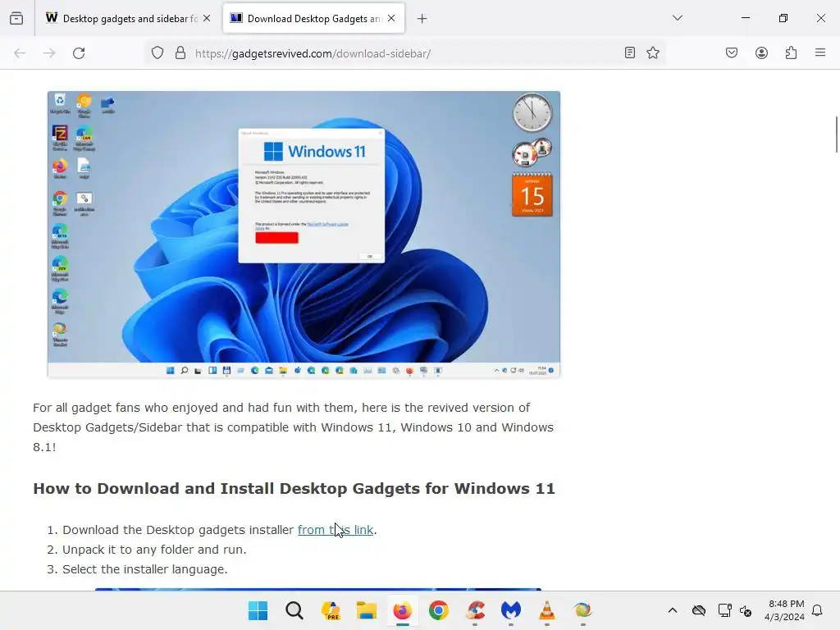Open a new tab with plus button
This screenshot has width=840, height=630.
pos(422,19)
